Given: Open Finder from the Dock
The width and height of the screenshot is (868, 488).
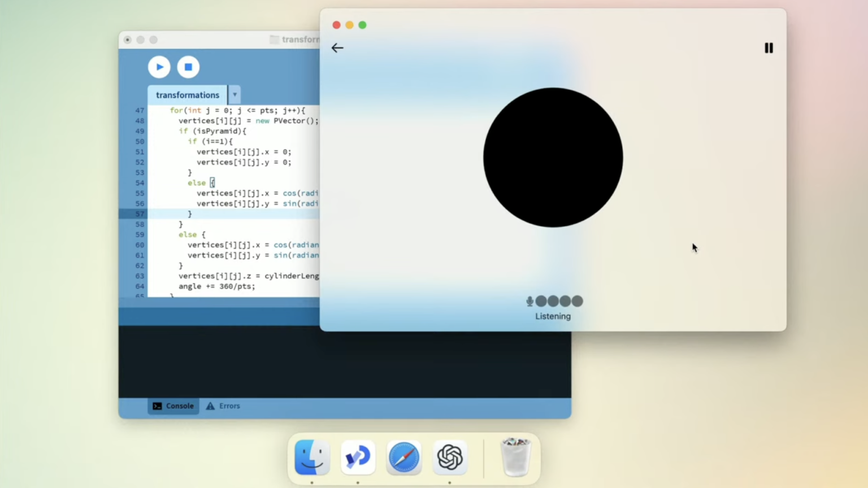Looking at the screenshot, I should click(311, 457).
